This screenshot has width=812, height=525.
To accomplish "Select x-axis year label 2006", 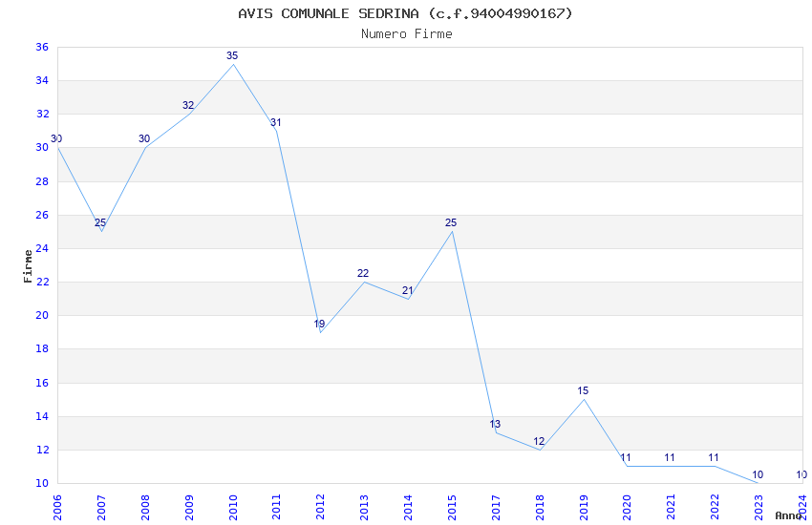I will [57, 507].
